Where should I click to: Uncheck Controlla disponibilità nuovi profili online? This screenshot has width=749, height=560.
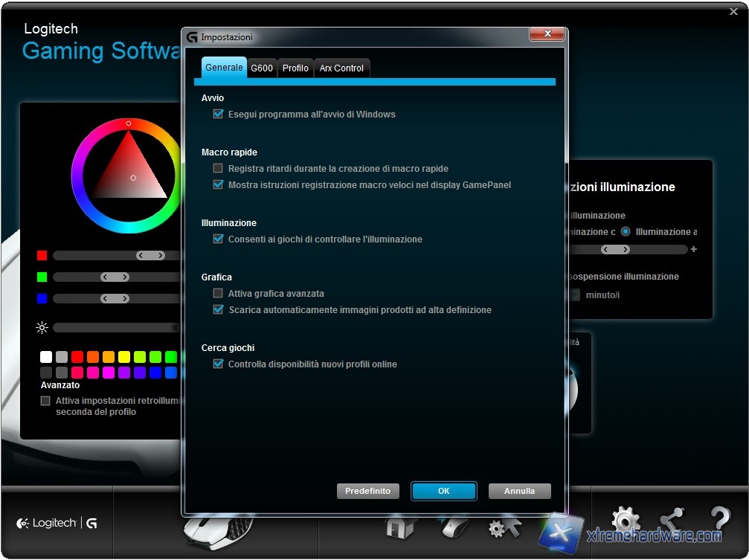coord(218,364)
